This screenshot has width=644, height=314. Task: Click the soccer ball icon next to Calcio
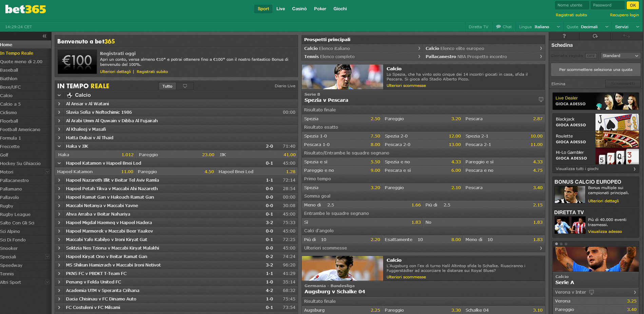(70, 95)
